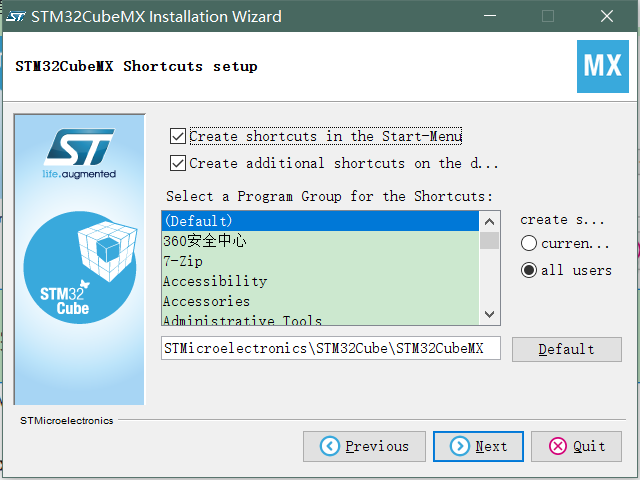Viewport: 640px width, 480px height.
Task: Uncheck Create shortcuts in the Start-Menu
Action: tap(178, 136)
